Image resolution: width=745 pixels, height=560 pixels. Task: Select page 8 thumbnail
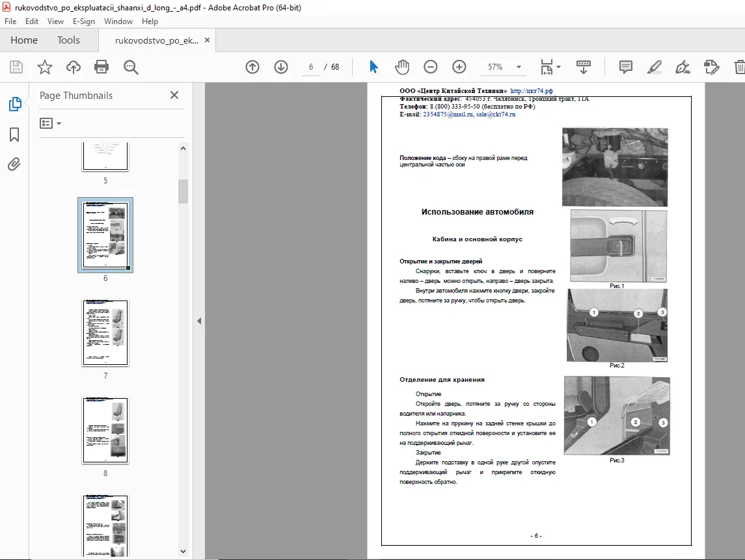tap(105, 431)
